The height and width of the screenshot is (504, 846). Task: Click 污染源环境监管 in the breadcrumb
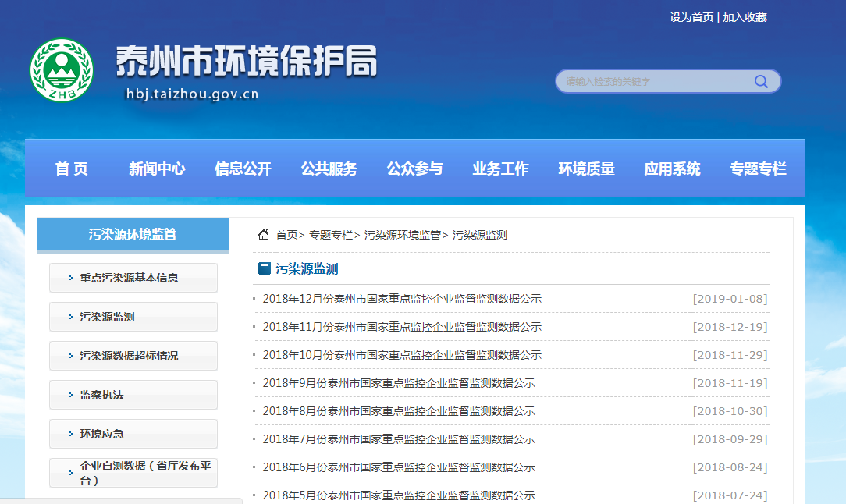(x=402, y=235)
